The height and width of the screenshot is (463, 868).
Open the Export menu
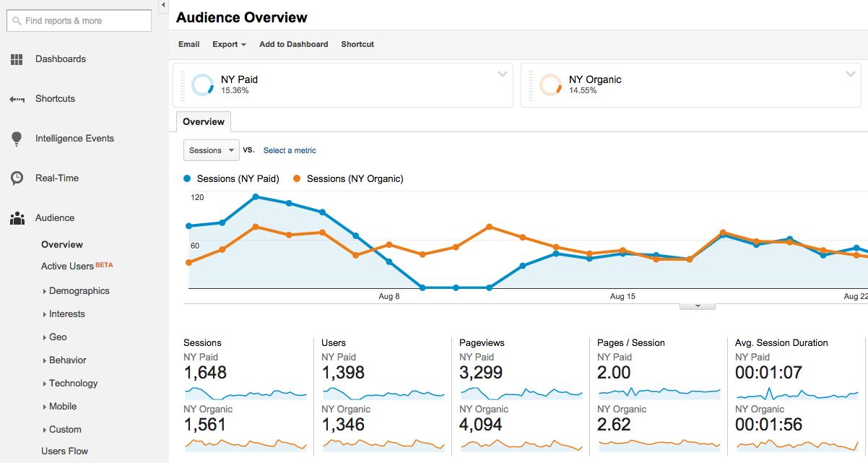pos(229,44)
